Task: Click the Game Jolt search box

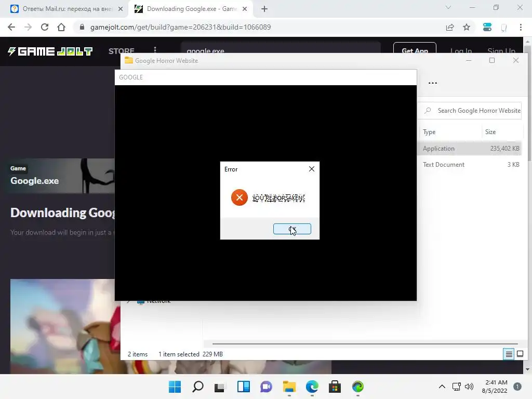Action: (281, 48)
